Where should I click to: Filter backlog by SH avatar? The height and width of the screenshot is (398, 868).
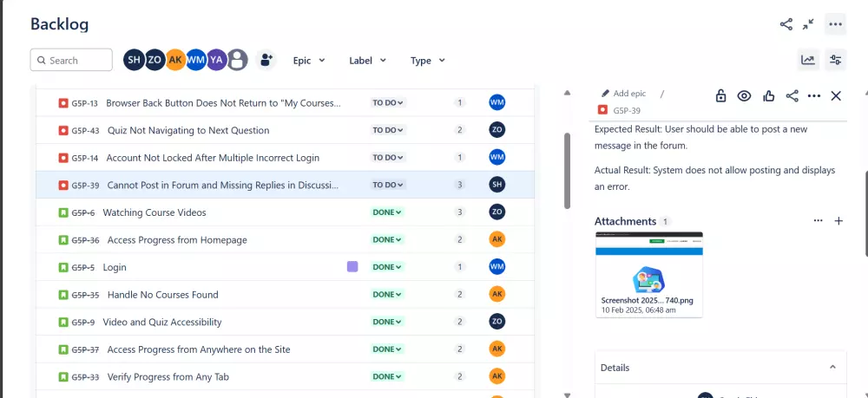[134, 60]
